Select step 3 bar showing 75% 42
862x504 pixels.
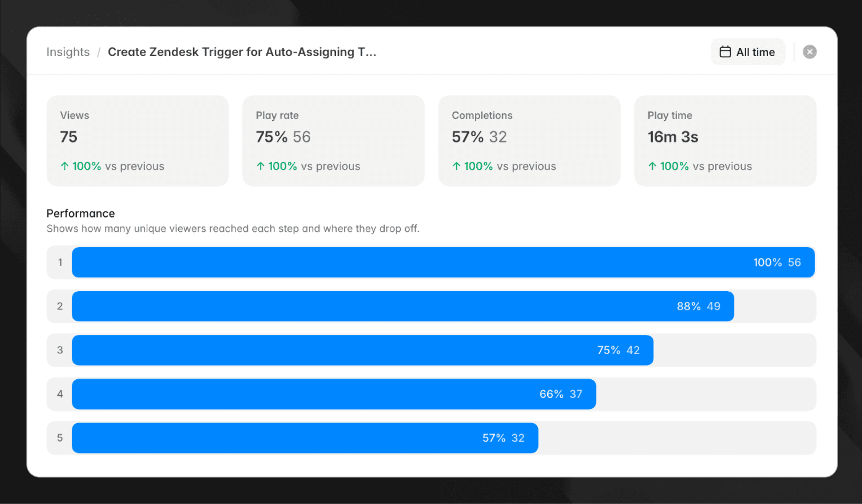point(362,350)
